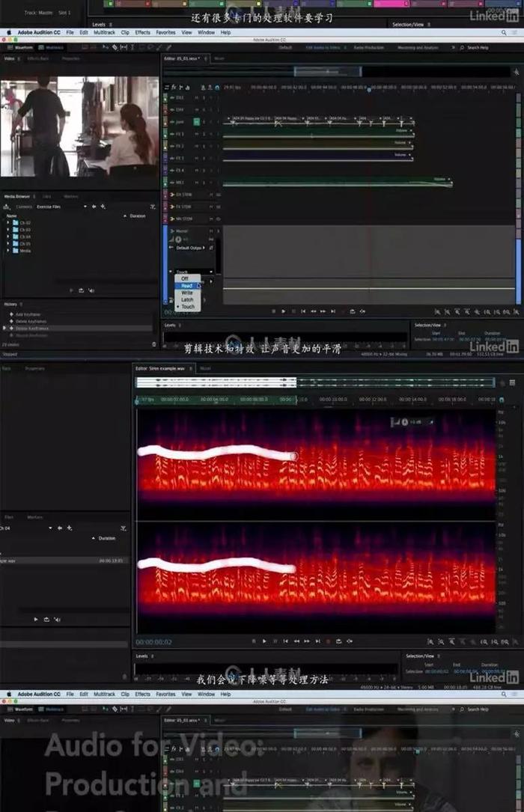Open the Touch automation mode dropdown
Viewport: 524px width, 812px height.
coord(194,272)
